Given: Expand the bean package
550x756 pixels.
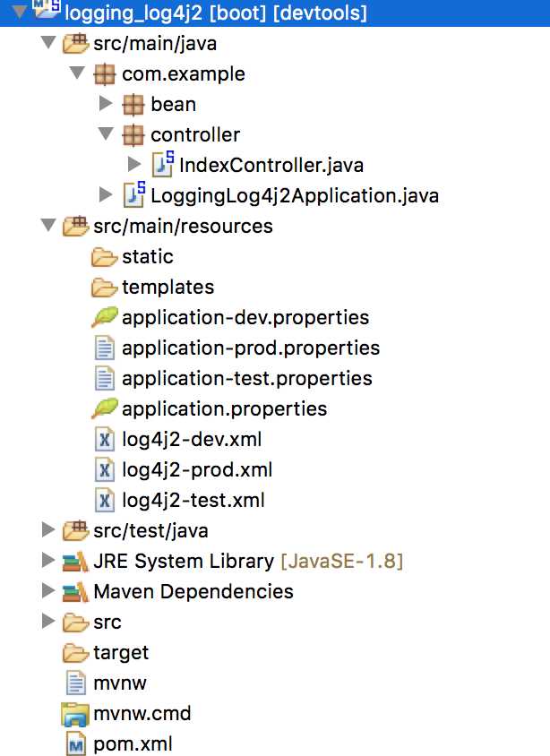Looking at the screenshot, I should [106, 103].
